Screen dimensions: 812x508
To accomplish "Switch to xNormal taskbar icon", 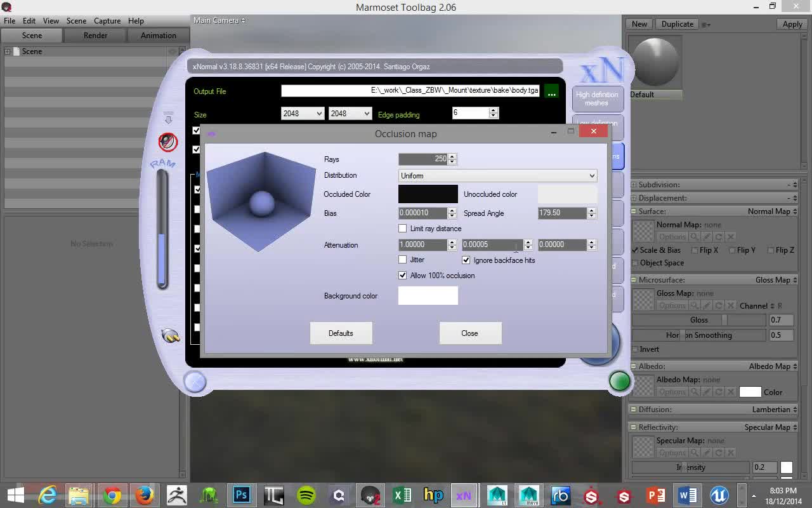I will (464, 495).
